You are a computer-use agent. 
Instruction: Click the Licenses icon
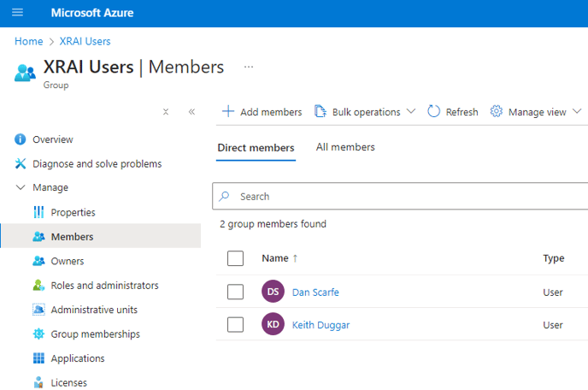pos(38,382)
